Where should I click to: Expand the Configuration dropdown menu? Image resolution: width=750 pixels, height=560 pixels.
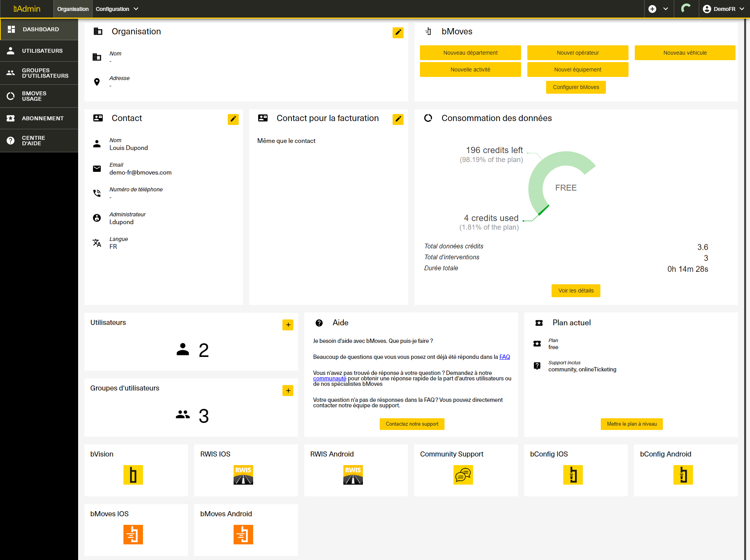117,9
